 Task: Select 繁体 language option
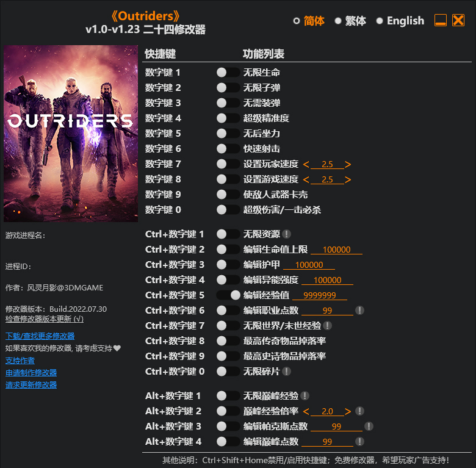pyautogui.click(x=351, y=21)
